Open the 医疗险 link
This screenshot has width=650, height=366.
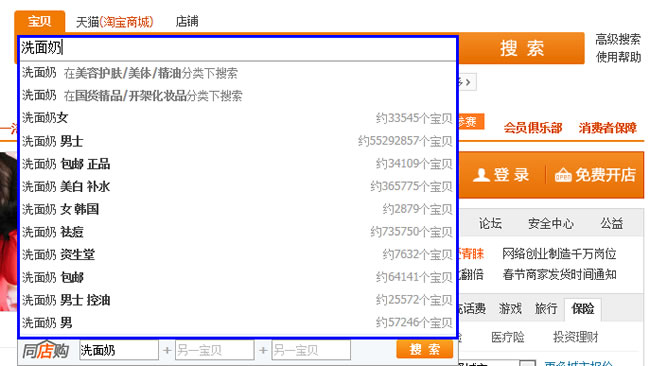[x=507, y=337]
